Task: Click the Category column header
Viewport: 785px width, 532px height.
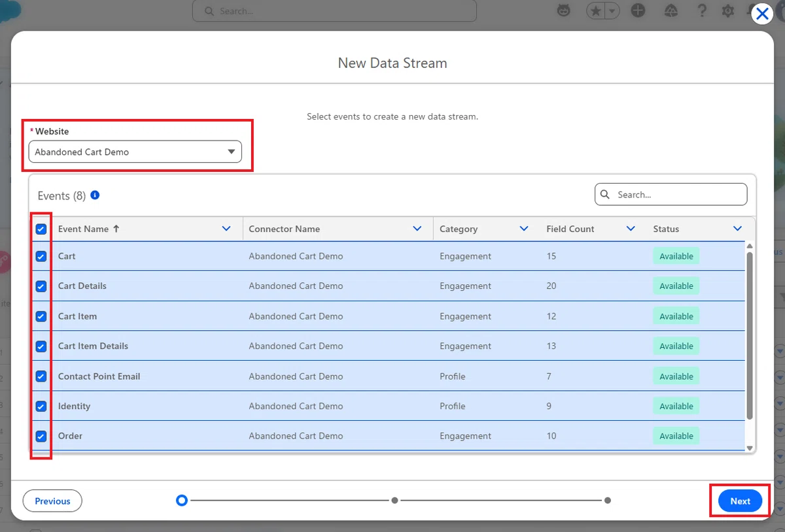Action: pos(459,229)
